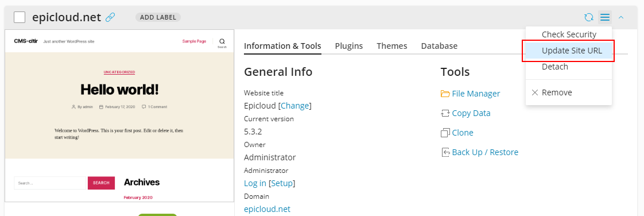Click the red SEARCH button in preview

[x=101, y=183]
